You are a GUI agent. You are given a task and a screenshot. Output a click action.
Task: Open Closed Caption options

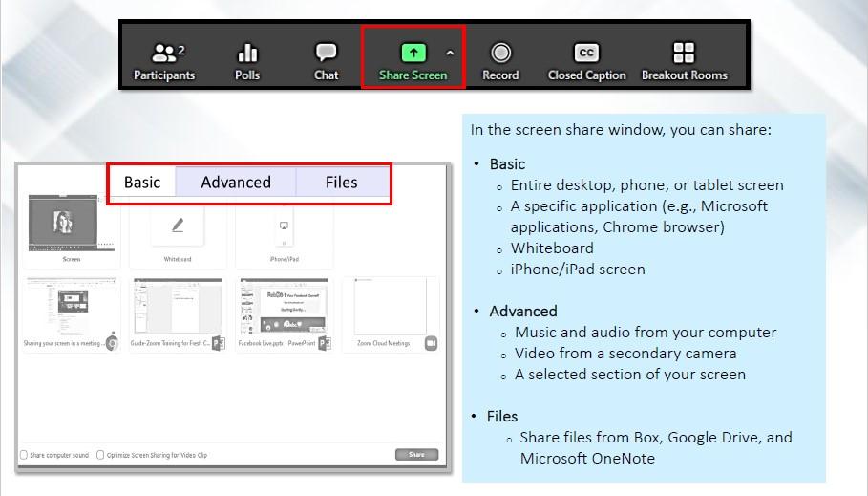587,61
